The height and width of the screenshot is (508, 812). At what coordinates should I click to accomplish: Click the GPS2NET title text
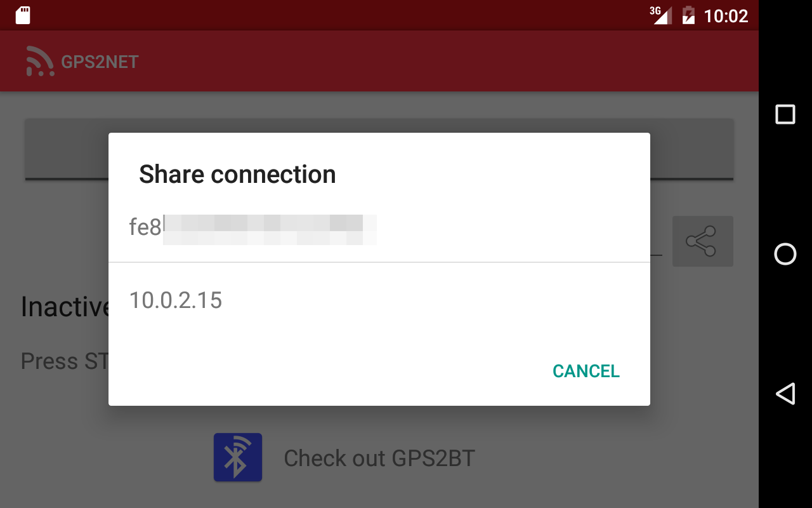[100, 62]
